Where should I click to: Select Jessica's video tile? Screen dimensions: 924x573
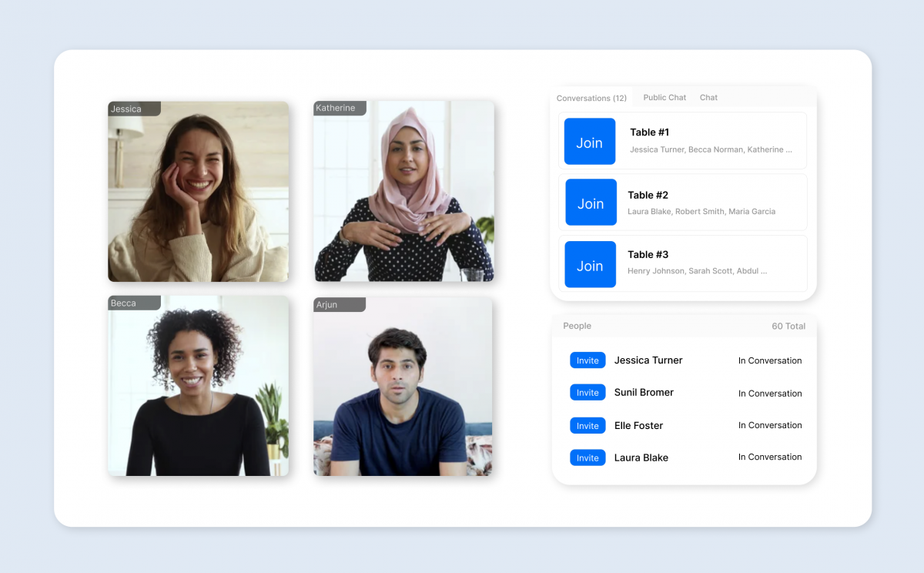[198, 192]
